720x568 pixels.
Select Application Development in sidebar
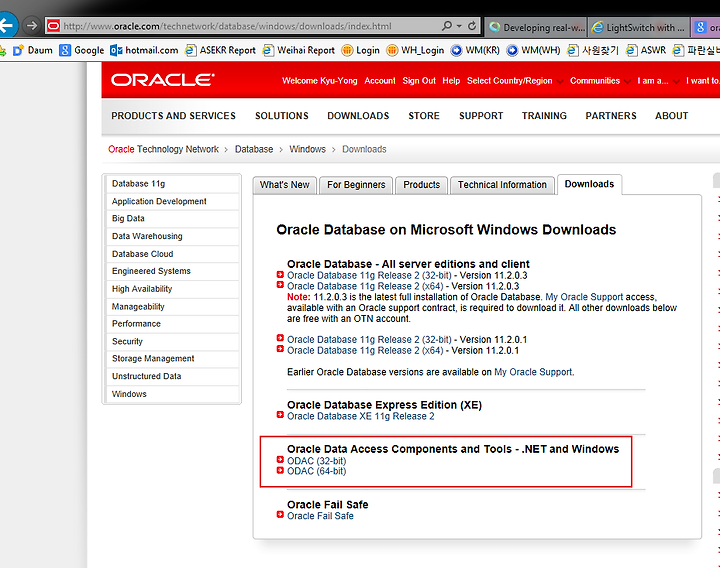(173, 201)
